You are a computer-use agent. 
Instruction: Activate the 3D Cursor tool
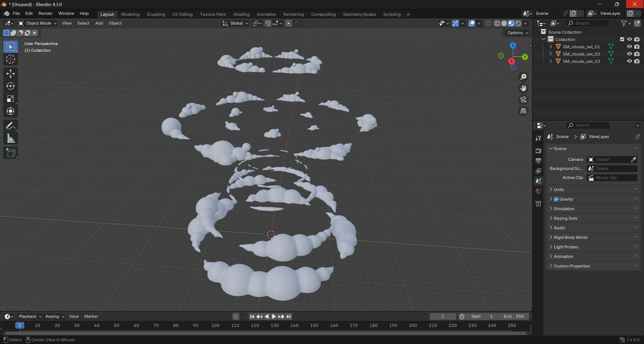[x=10, y=59]
